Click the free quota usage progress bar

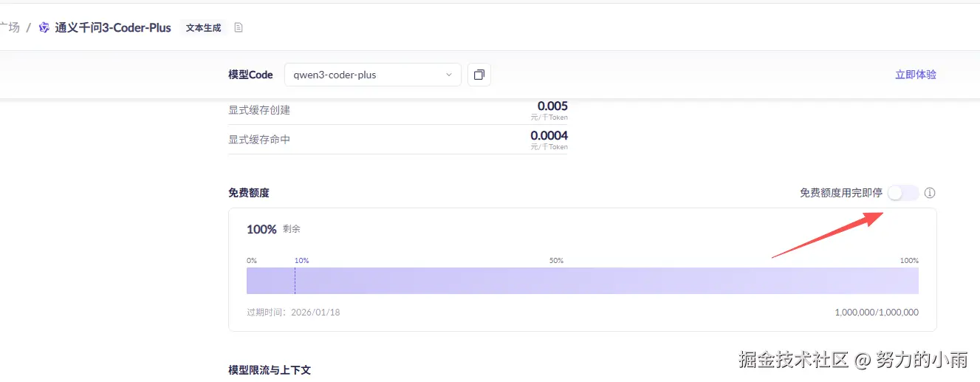583,281
